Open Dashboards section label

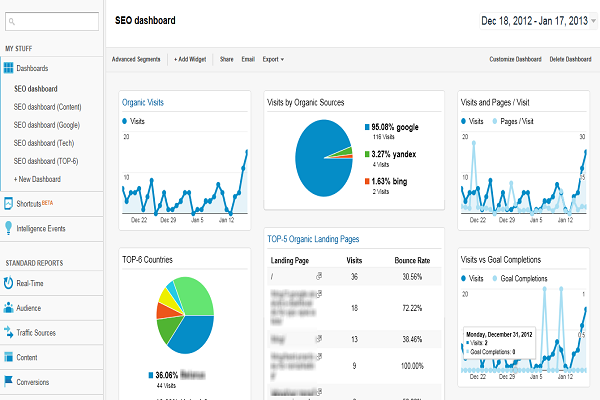(32, 69)
